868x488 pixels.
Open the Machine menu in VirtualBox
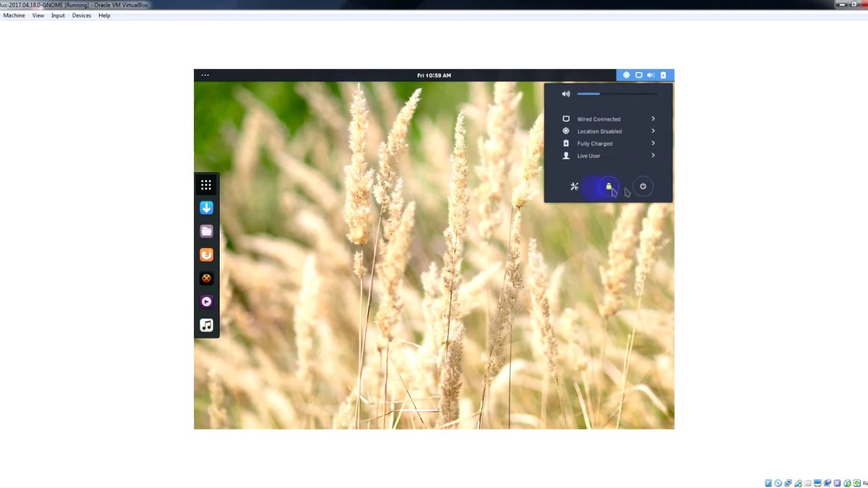[14, 16]
